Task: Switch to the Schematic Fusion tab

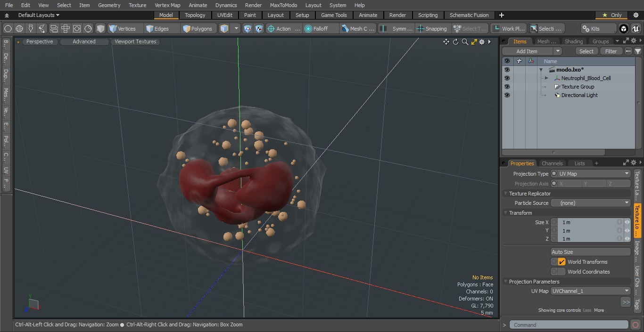Action: [469, 15]
